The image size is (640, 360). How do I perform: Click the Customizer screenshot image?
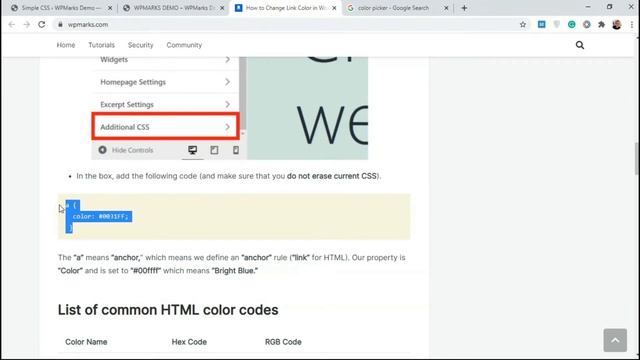230,108
